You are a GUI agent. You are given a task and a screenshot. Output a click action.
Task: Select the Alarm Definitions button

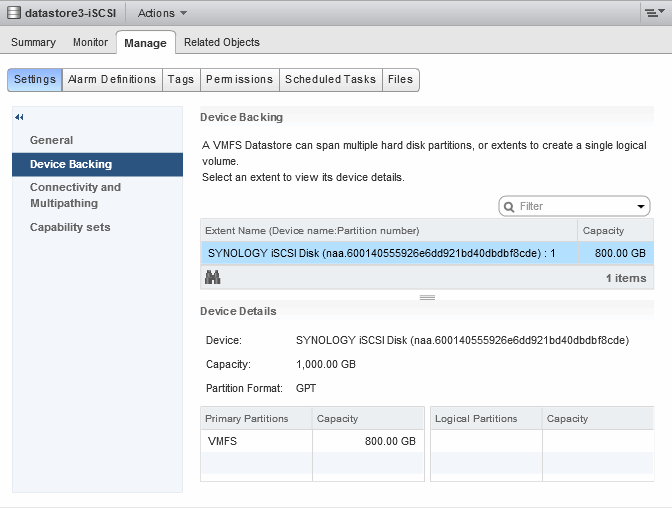pos(112,79)
